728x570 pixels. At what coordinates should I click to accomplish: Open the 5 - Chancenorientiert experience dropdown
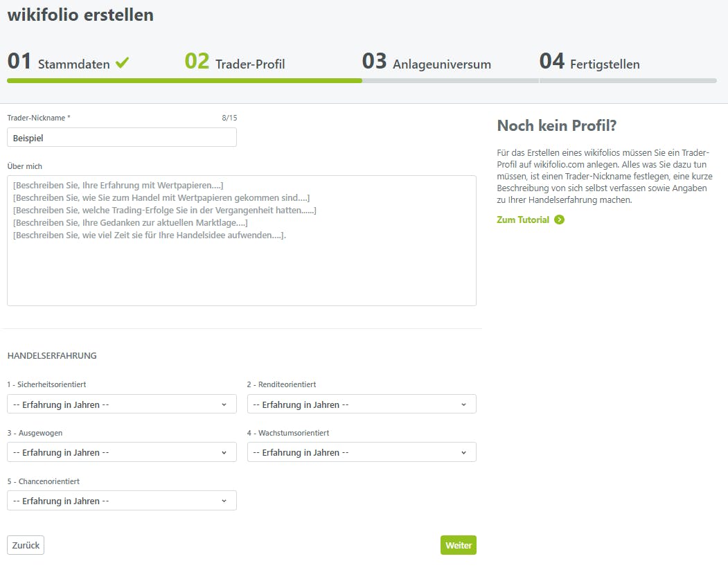pyautogui.click(x=122, y=501)
